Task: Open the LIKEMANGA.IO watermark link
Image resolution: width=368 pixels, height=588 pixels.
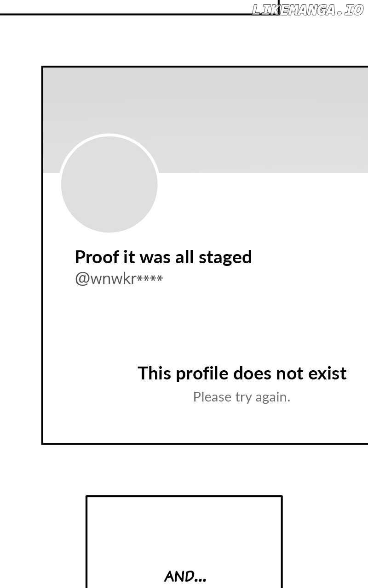Action: (x=308, y=11)
